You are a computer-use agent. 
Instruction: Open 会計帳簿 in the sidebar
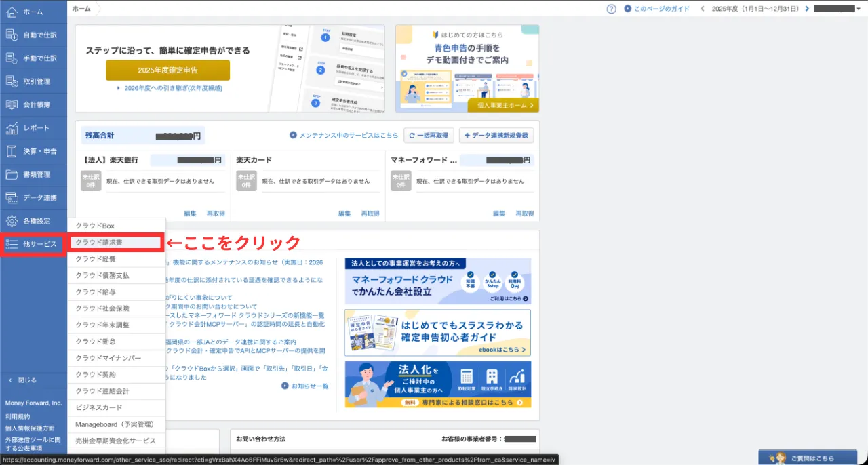pyautogui.click(x=33, y=104)
